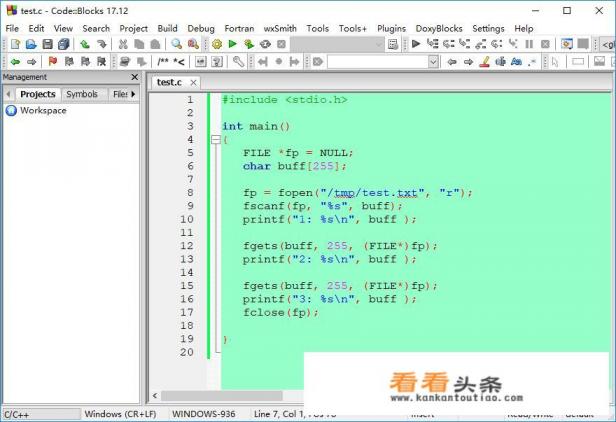Close the Management panel
The image size is (616, 422).
[134, 77]
